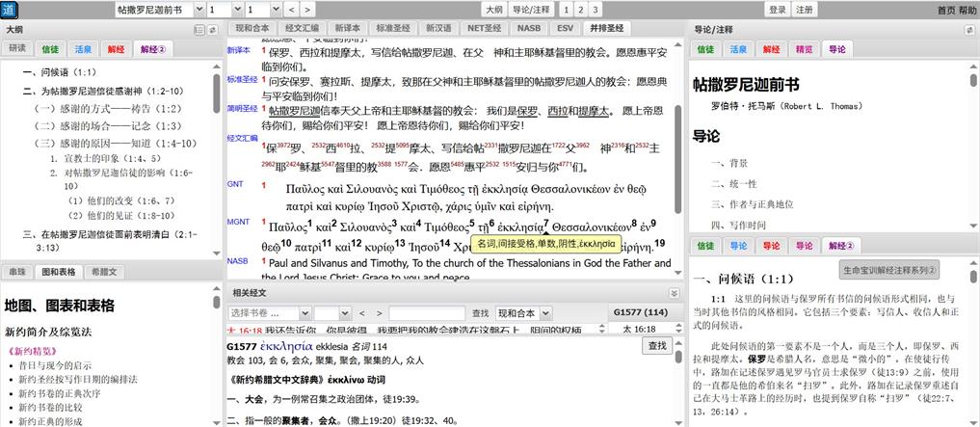Click the swap/sync icon in 大纲 panel header
Viewport: 980px width, 427px height.
[213, 29]
